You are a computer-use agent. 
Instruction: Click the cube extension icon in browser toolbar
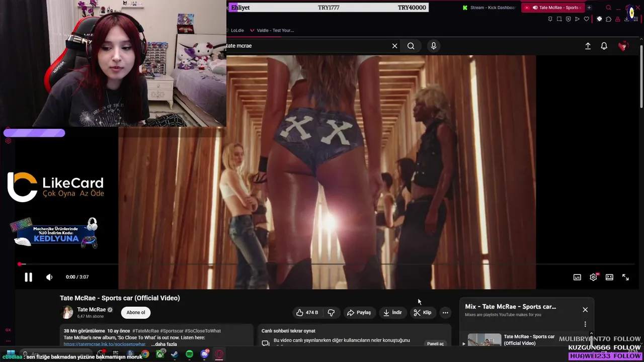[x=599, y=19]
